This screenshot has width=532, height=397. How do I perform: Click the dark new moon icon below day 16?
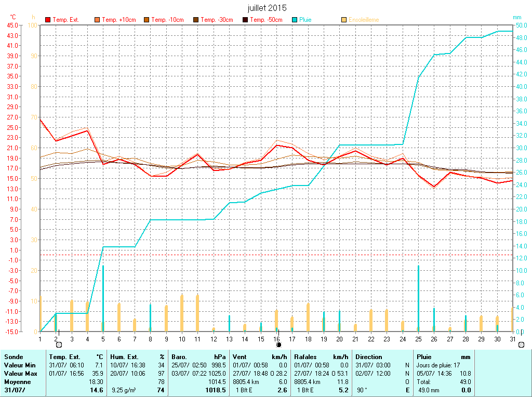coord(278,345)
